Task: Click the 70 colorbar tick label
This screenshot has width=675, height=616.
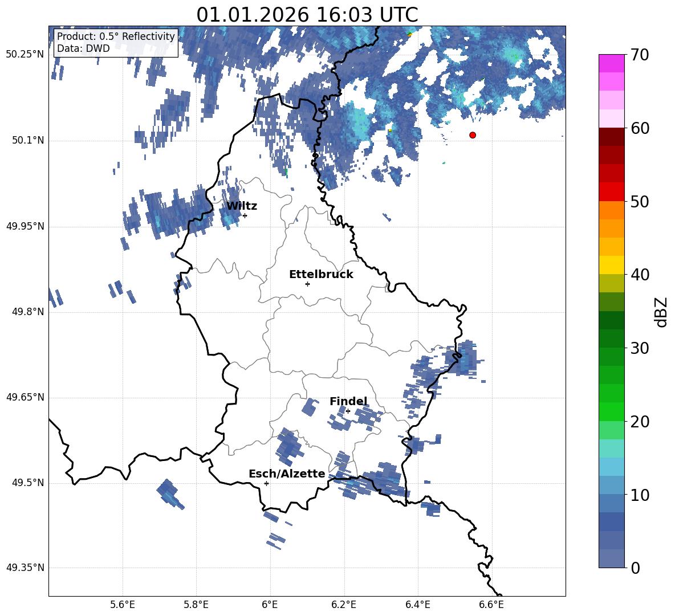Action: [640, 55]
